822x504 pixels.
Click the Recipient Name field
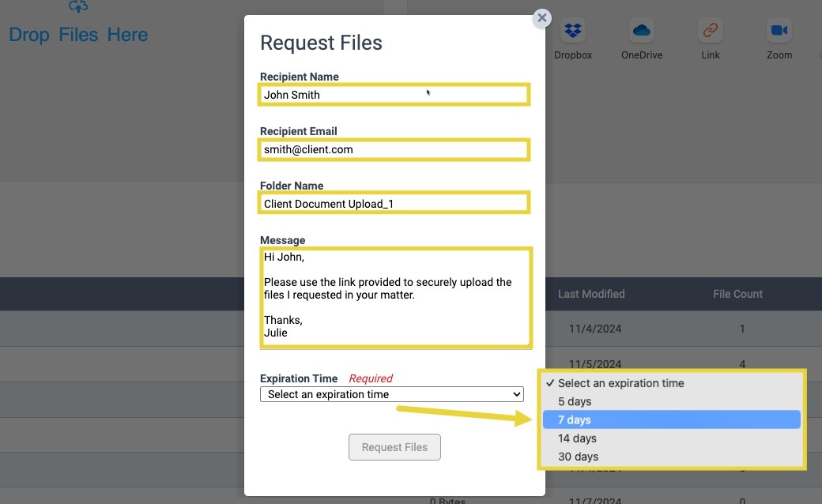(394, 95)
